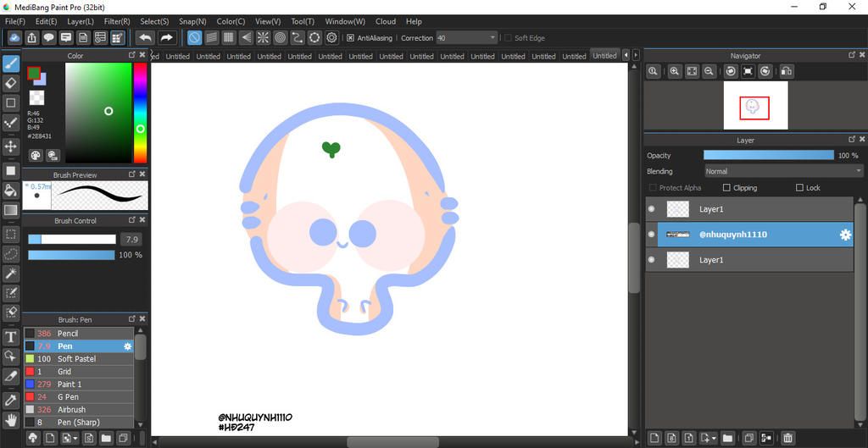Enable the Clipping checkbox
868x448 pixels.
[726, 188]
